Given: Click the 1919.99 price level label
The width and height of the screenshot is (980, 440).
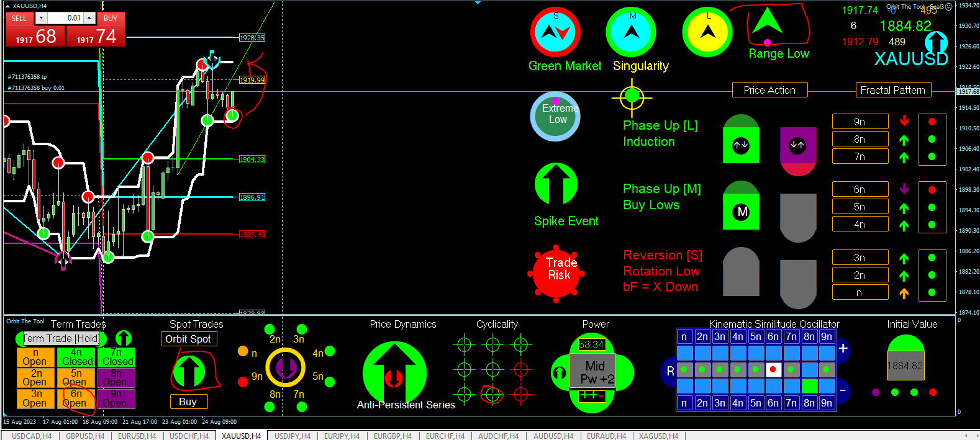Looking at the screenshot, I should [x=252, y=80].
